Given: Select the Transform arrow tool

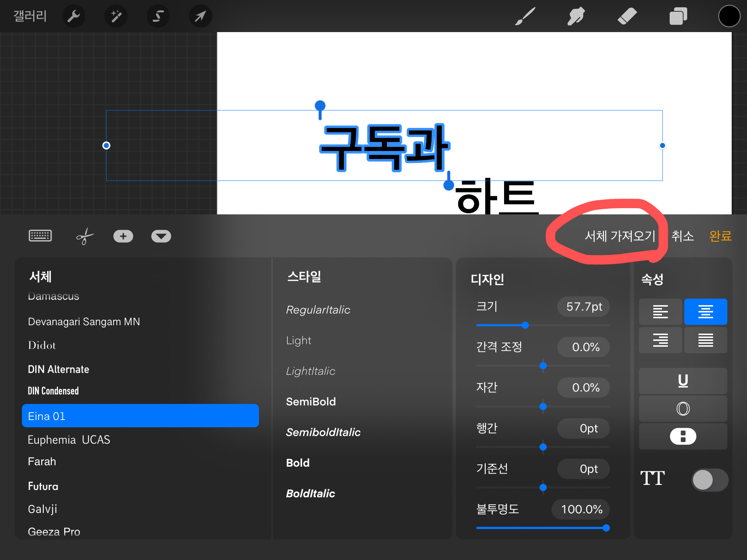Looking at the screenshot, I should 201,16.
